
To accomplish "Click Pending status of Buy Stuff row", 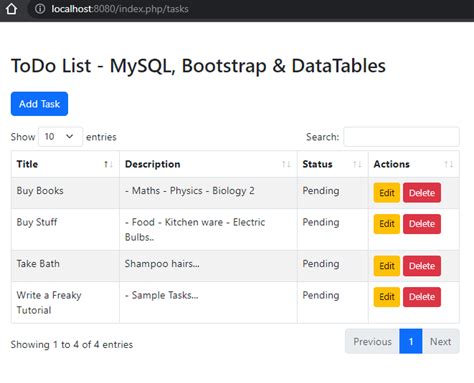I will [x=321, y=222].
